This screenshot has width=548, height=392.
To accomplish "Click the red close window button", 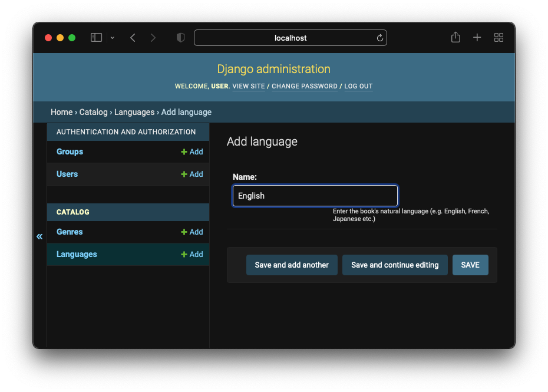I will click(48, 38).
